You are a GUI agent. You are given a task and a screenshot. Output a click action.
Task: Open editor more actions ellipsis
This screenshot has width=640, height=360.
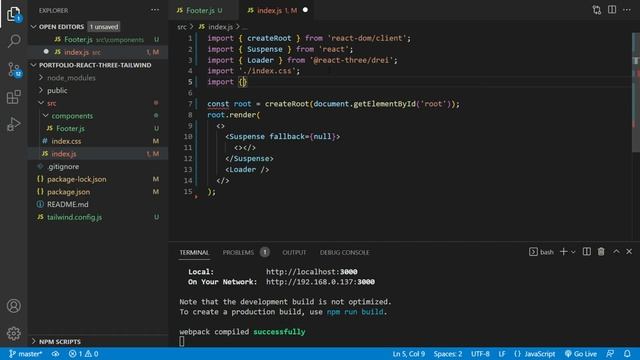point(627,10)
